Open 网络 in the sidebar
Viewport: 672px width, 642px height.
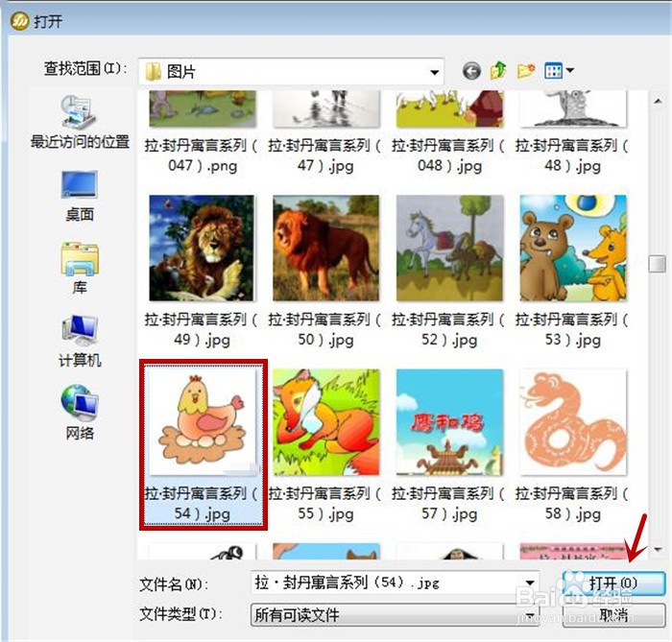80,413
